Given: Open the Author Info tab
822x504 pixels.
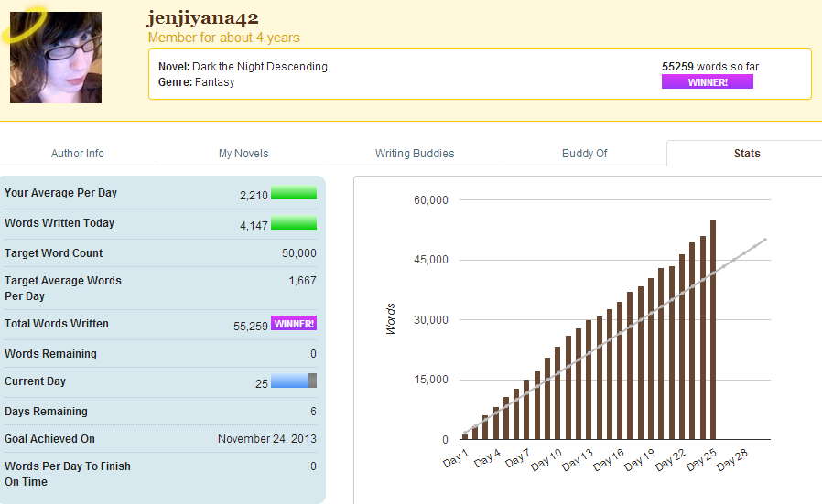Looking at the screenshot, I should (x=78, y=154).
